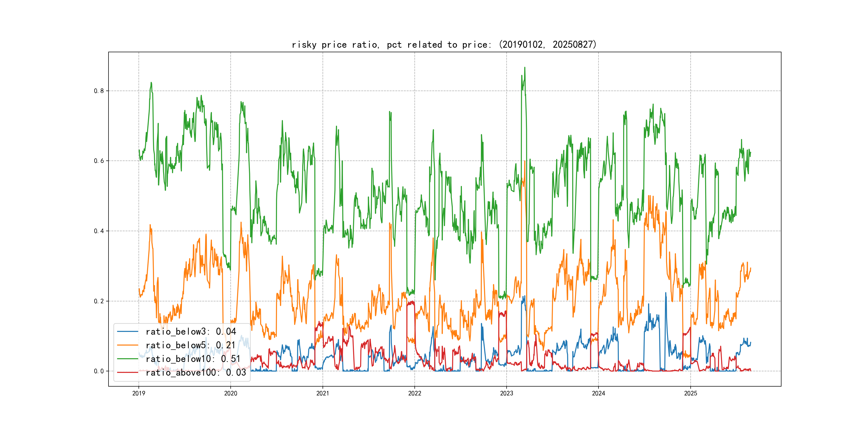Image resolution: width=868 pixels, height=434 pixels.
Task: Select the 'ratio_below3: 0.04' legend label
Action: [x=191, y=332]
